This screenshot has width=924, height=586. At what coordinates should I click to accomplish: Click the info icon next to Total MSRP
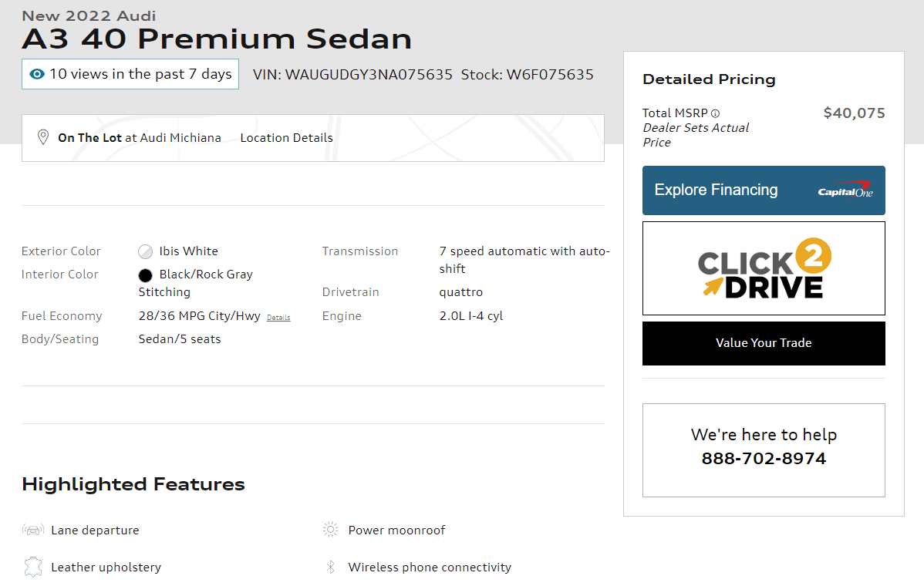coord(716,113)
